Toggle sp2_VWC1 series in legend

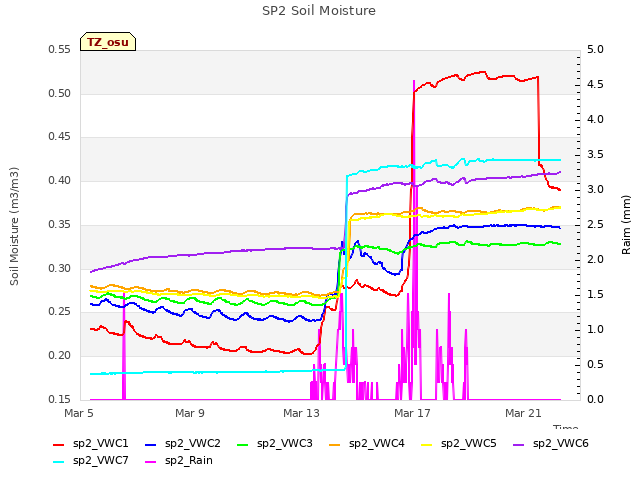click(x=91, y=444)
